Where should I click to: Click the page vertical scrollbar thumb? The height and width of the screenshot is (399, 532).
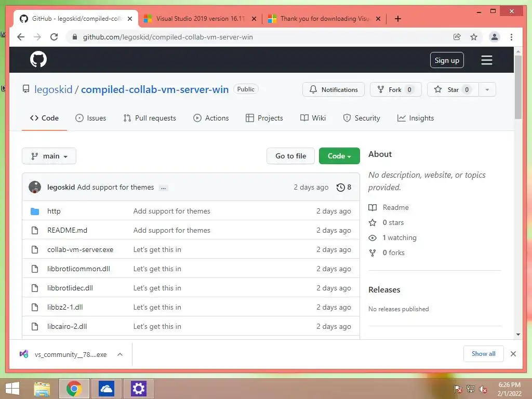(518, 87)
